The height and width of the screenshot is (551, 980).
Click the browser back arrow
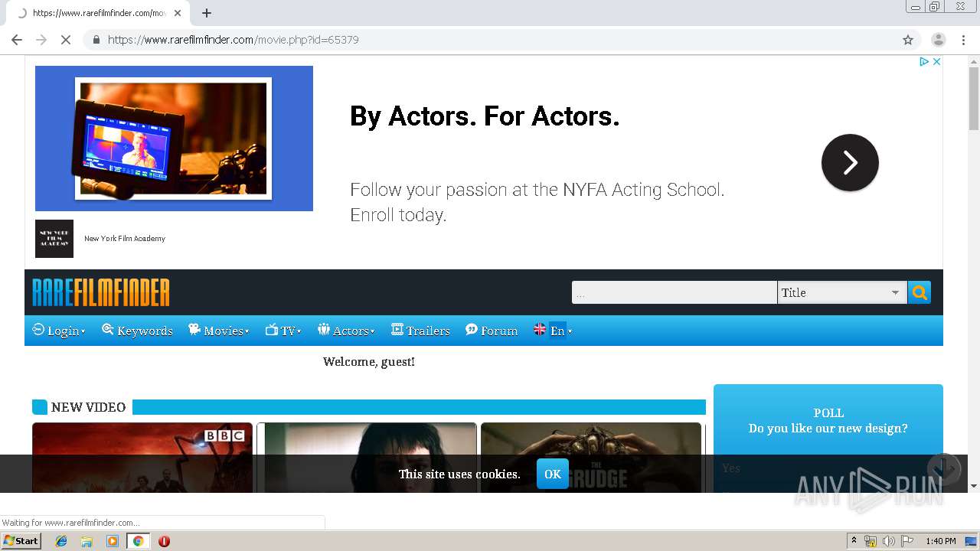click(x=17, y=40)
